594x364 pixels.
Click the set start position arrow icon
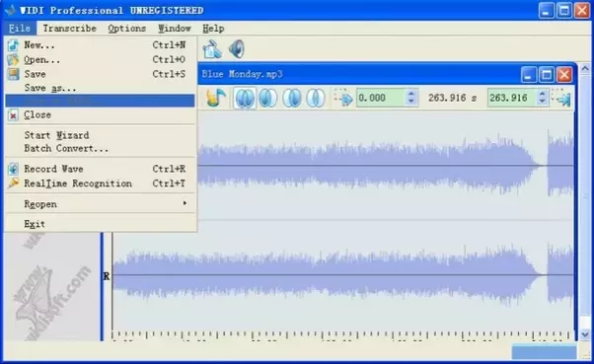click(343, 98)
